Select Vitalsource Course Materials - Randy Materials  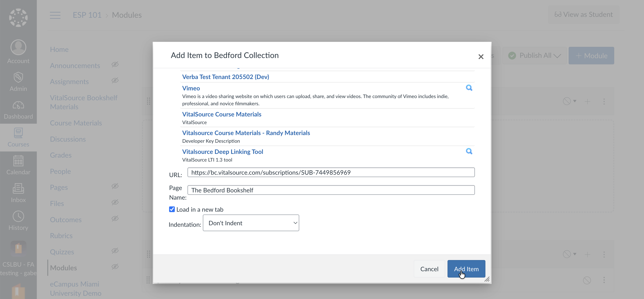pos(246,133)
